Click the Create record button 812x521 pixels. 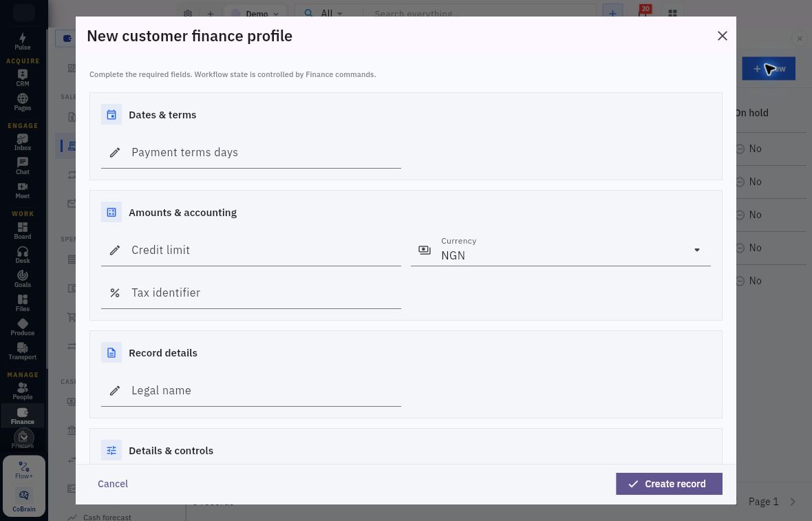tap(669, 484)
